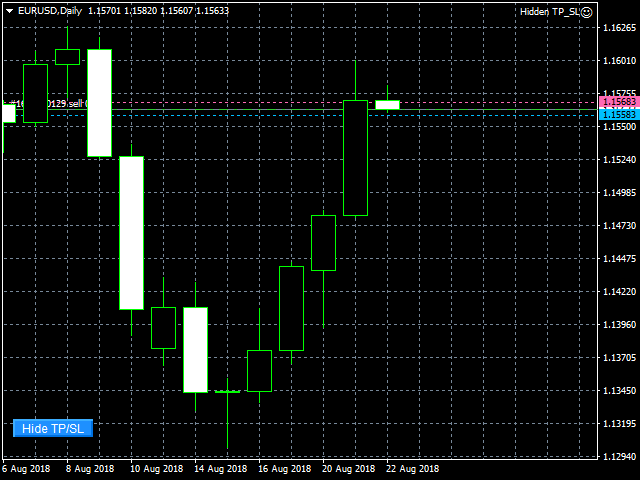Click the 1.14985 price scale value
The width and height of the screenshot is (640, 480).
coord(619,192)
